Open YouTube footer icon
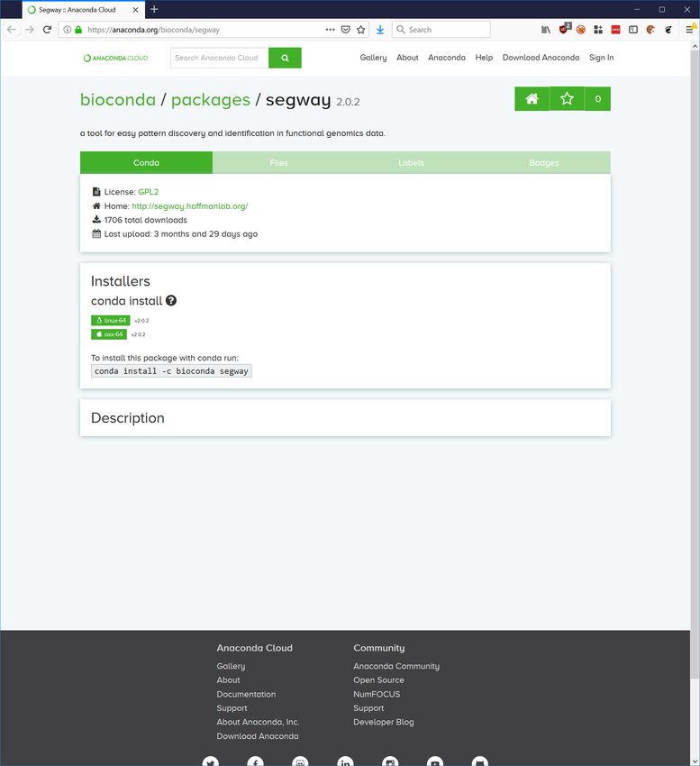 point(435,761)
